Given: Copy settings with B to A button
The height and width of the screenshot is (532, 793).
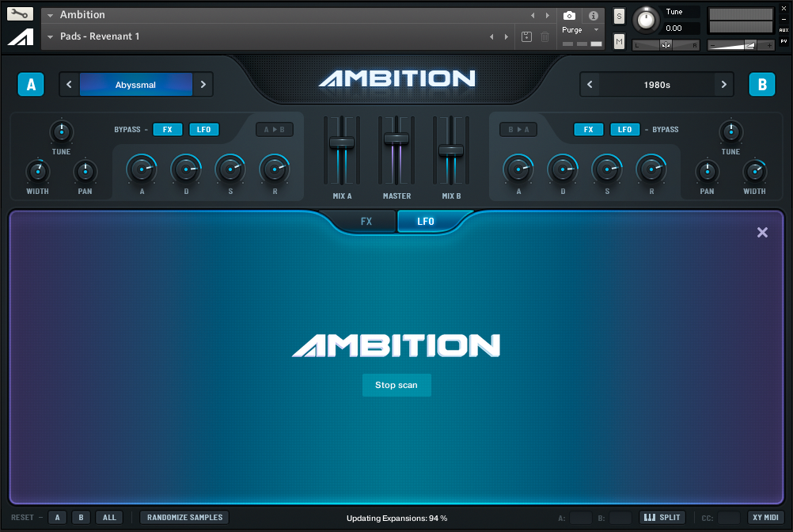Looking at the screenshot, I should [x=518, y=130].
